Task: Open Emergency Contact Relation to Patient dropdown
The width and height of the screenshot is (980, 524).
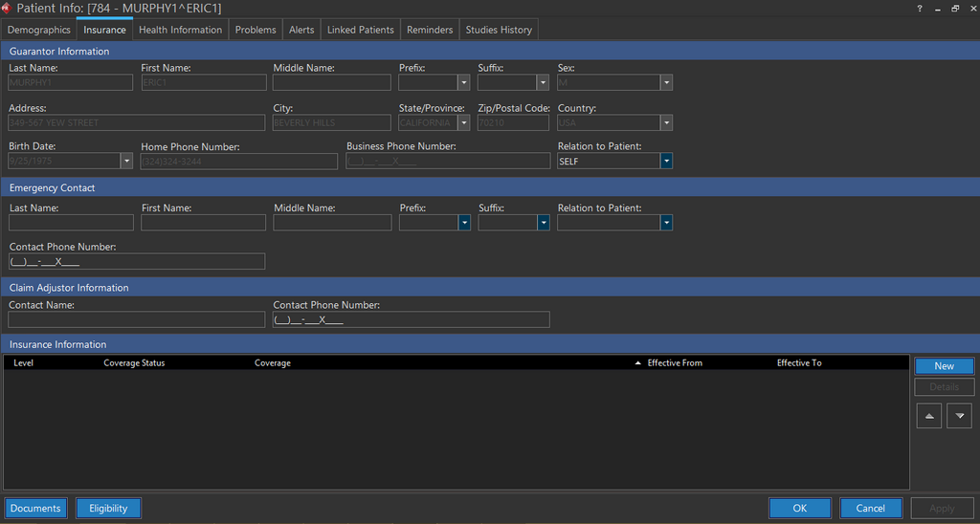Action: pos(666,223)
